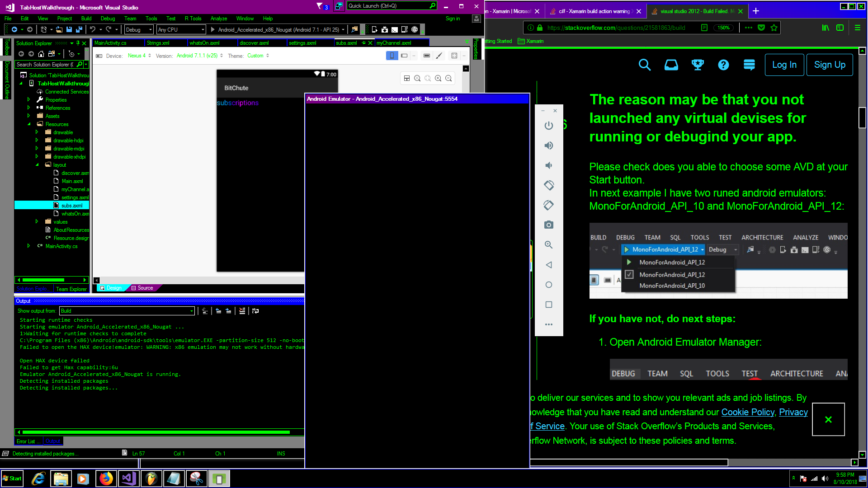
Task: Raise the emulator volume
Action: 549,145
